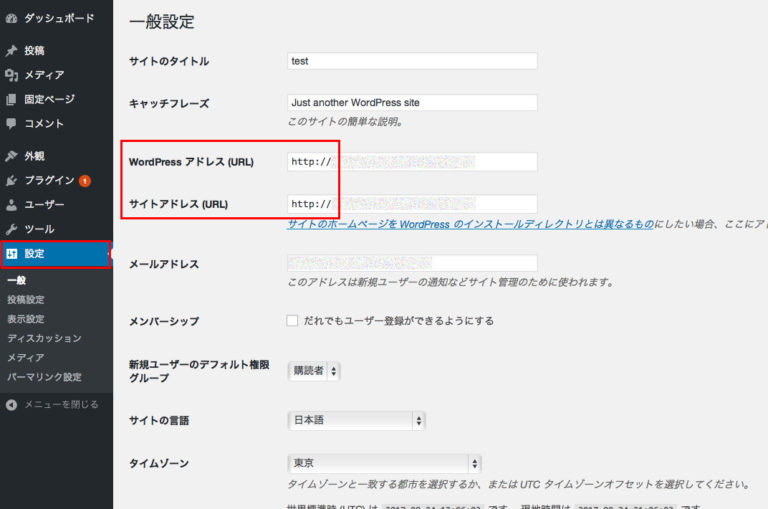The image size is (768, 509).
Task: Open 表示設定 in the settings submenu
Action: click(x=26, y=319)
